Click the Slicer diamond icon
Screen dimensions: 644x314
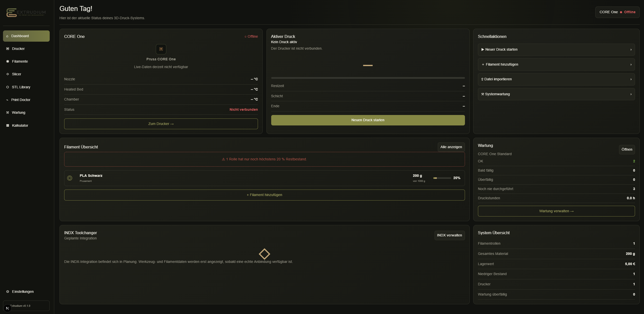7,74
